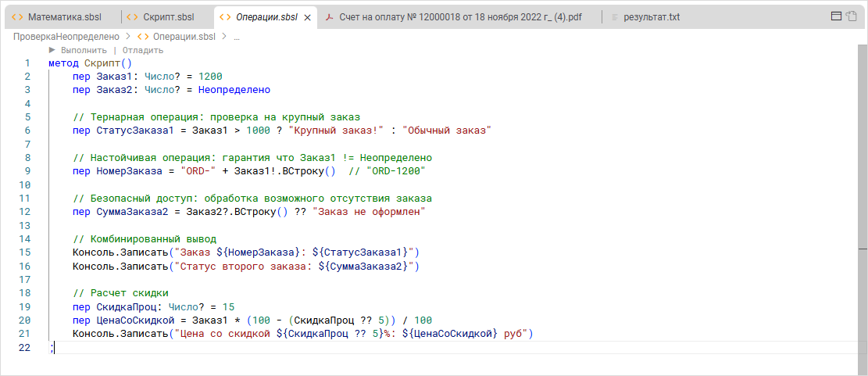Toggle the editor layout icon at top right
The width and height of the screenshot is (868, 376).
coord(836,16)
